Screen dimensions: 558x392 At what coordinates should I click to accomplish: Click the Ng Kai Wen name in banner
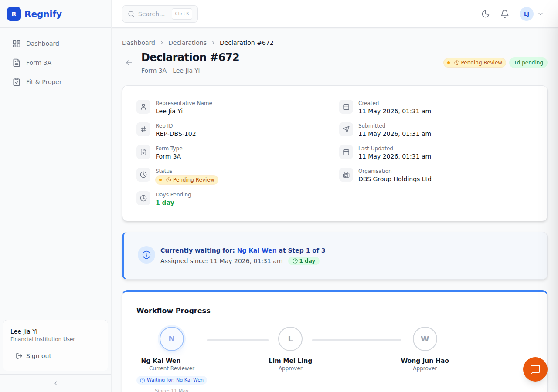(257, 250)
